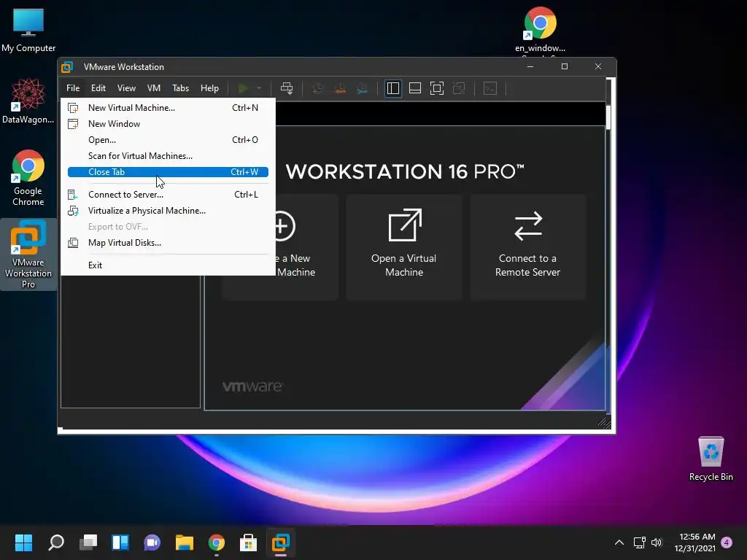The image size is (747, 560).
Task: Click the Take Snapshot toolbar icon
Action: (x=317, y=88)
